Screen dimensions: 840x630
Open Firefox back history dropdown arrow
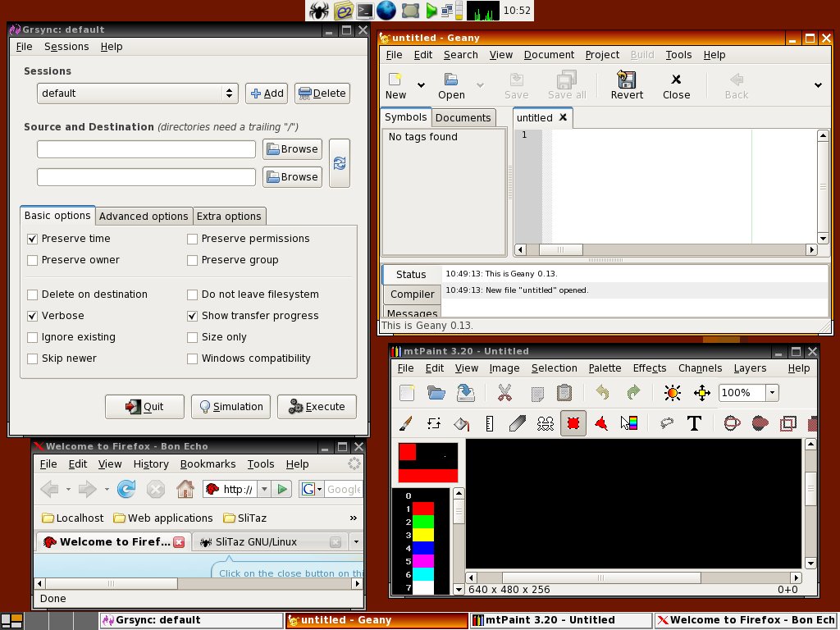pyautogui.click(x=68, y=489)
